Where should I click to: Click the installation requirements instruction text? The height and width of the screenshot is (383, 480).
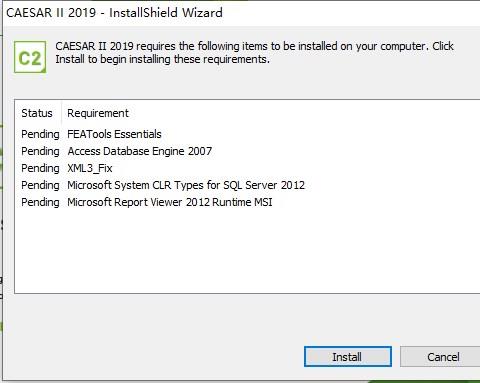tap(254, 53)
